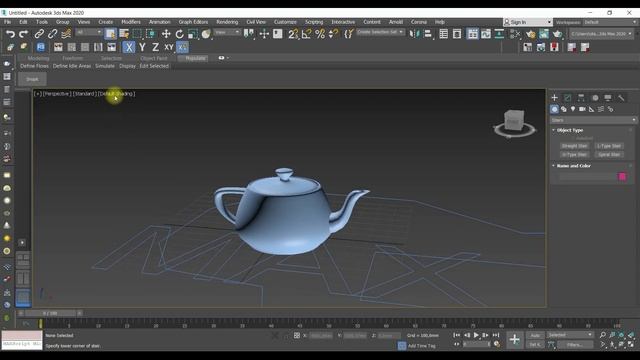Select the Cameras create category icon

point(582,109)
